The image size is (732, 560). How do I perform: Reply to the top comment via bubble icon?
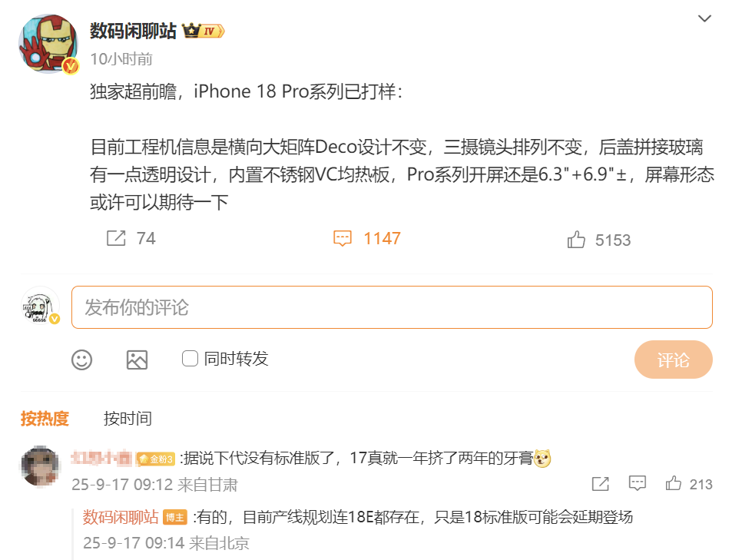pos(638,483)
